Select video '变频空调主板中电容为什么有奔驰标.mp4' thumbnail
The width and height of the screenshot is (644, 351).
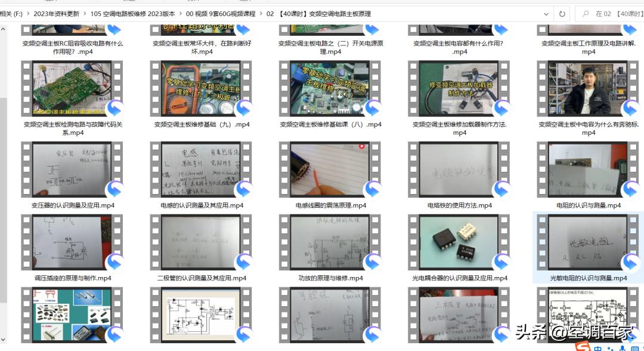(x=588, y=88)
